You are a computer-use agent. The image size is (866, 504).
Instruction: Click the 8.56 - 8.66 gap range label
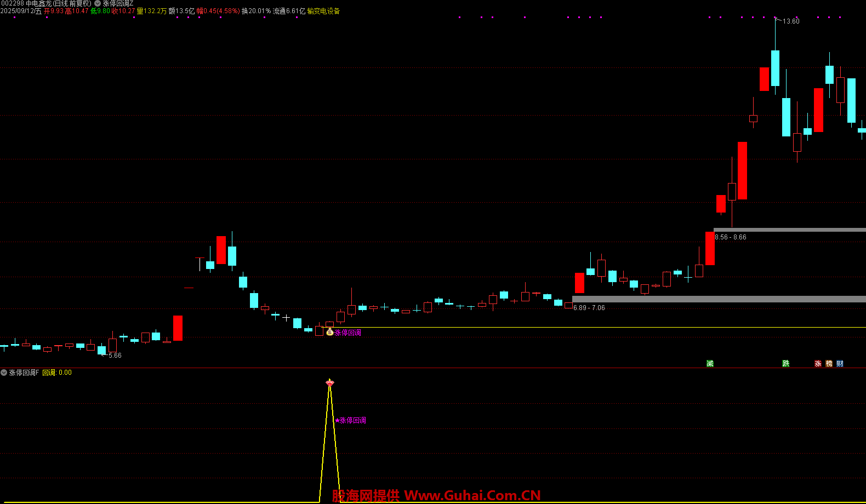click(x=731, y=237)
